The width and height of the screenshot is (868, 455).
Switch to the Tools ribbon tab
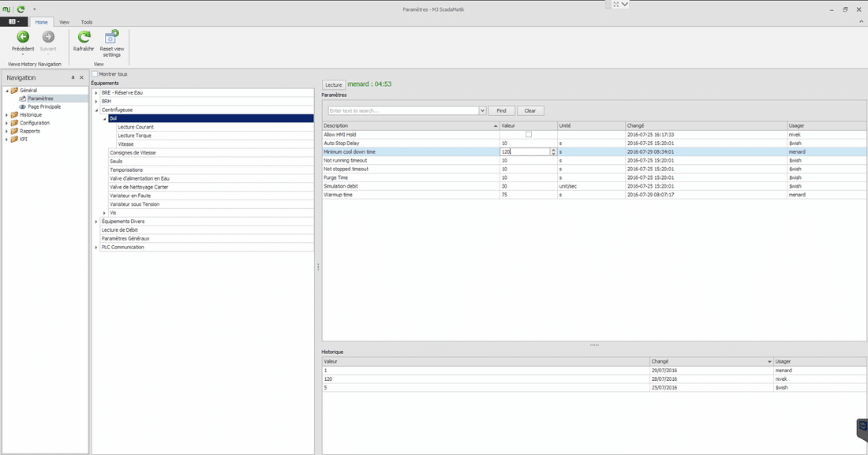pos(86,22)
